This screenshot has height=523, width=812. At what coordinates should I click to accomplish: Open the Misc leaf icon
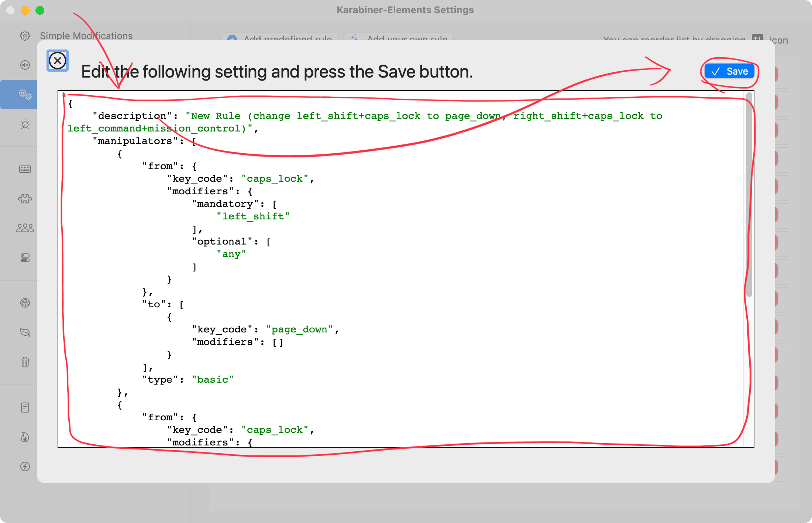(x=25, y=332)
